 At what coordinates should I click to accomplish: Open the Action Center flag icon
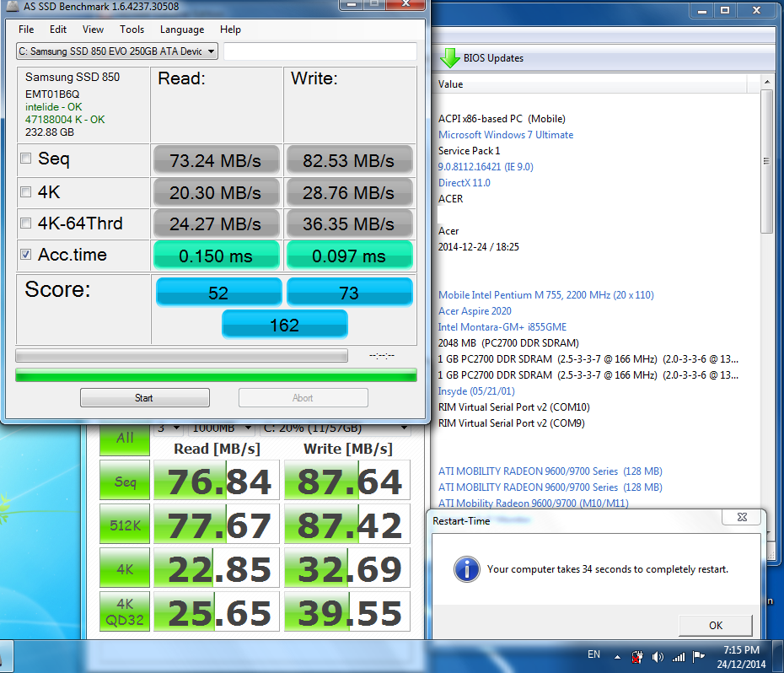tap(698, 656)
